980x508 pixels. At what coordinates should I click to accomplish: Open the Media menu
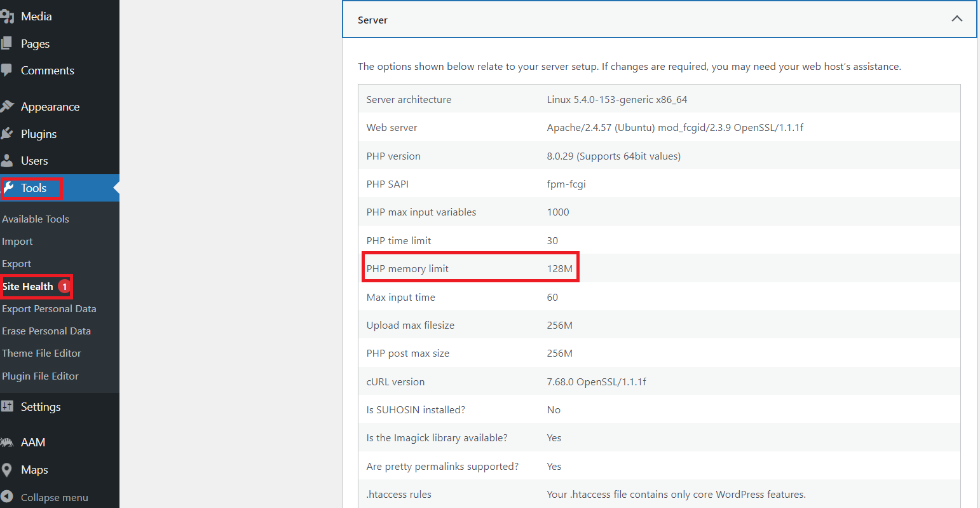pos(36,17)
